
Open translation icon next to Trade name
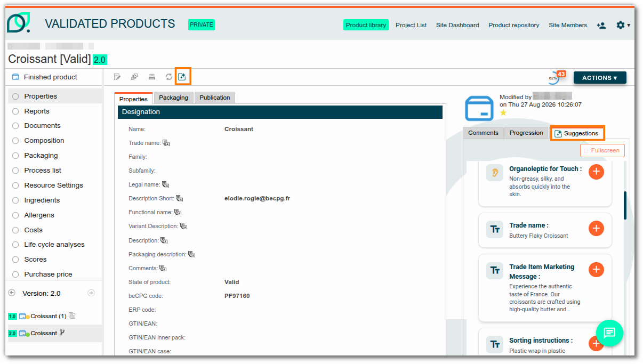[x=166, y=143]
